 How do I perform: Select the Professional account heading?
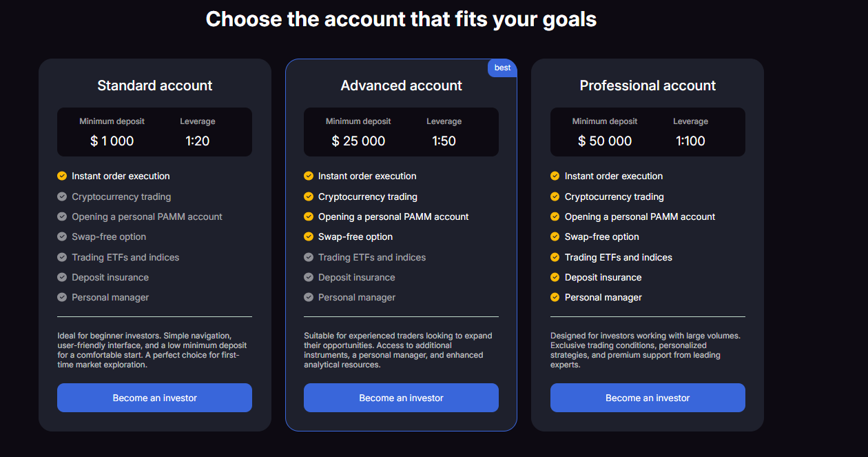coord(648,86)
